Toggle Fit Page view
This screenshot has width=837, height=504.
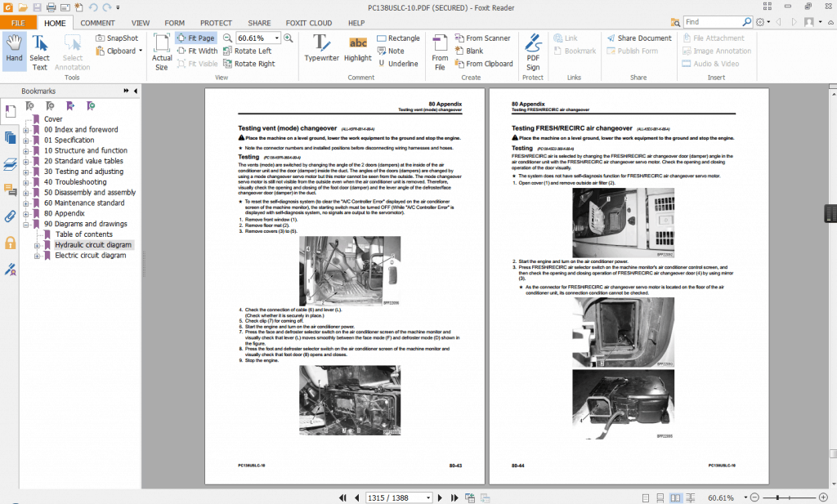tap(196, 38)
